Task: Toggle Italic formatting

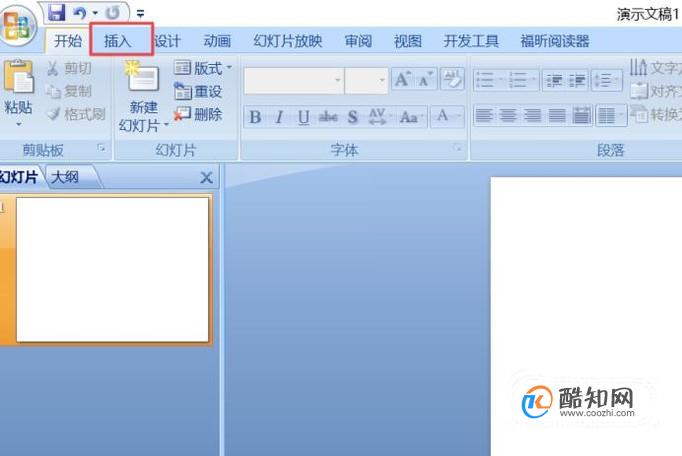Action: (x=279, y=117)
